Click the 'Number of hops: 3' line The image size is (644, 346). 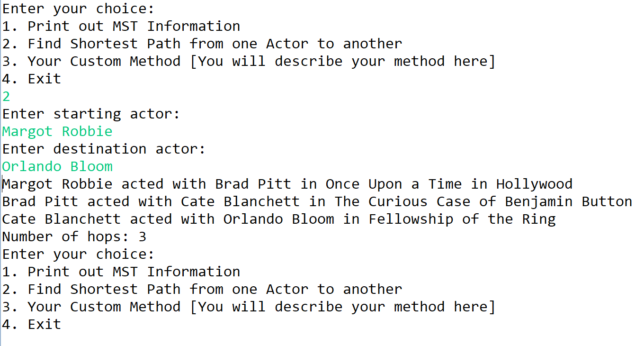74,237
